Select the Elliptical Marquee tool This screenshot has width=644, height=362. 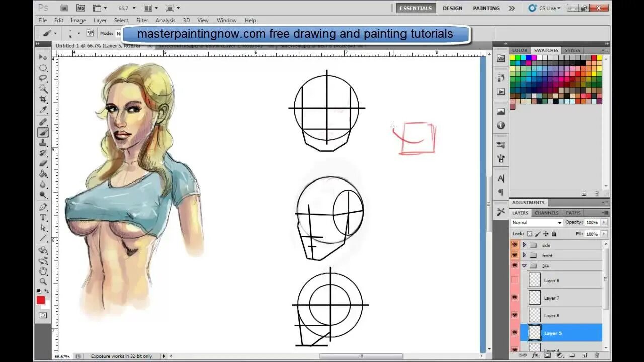click(x=43, y=68)
